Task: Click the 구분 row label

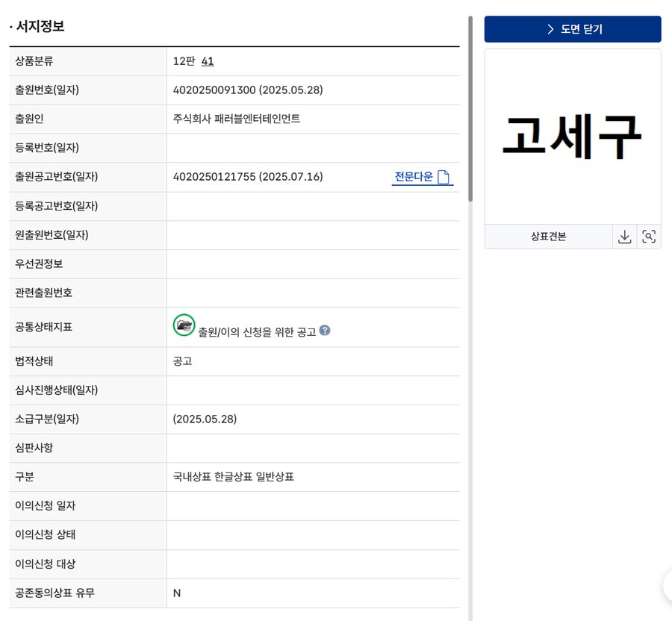Action: click(25, 477)
